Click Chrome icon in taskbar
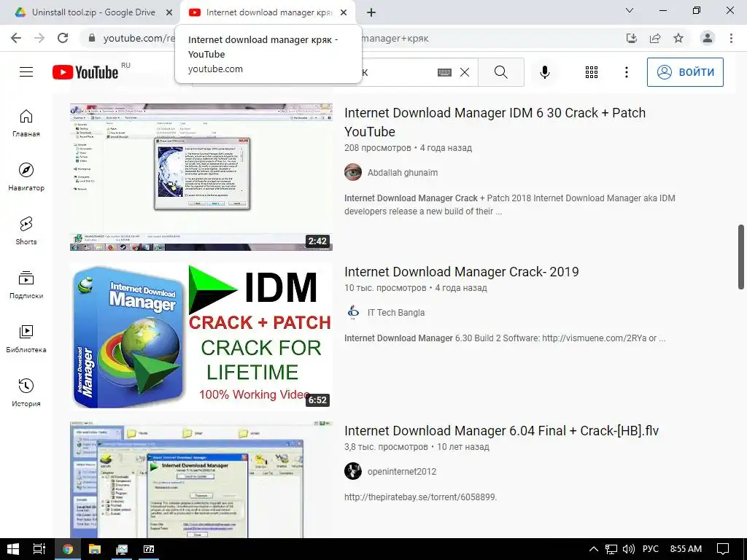This screenshot has height=560, width=747. tap(68, 549)
